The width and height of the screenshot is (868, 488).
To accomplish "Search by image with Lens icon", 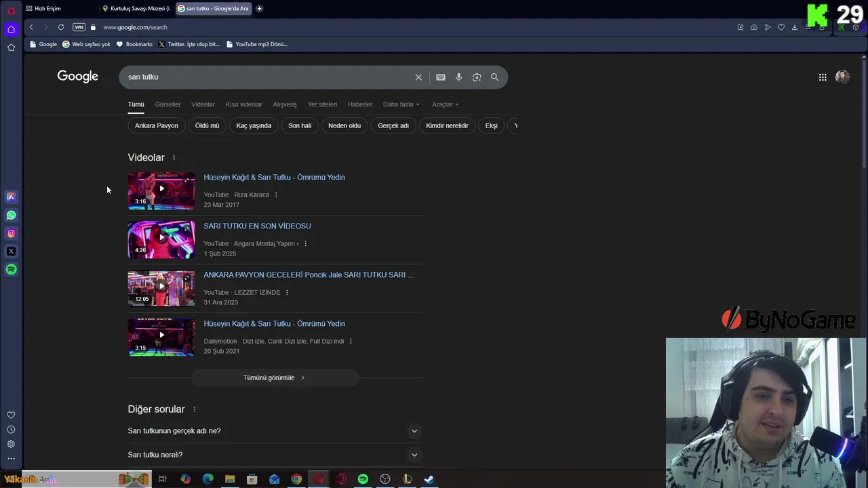I will [477, 77].
